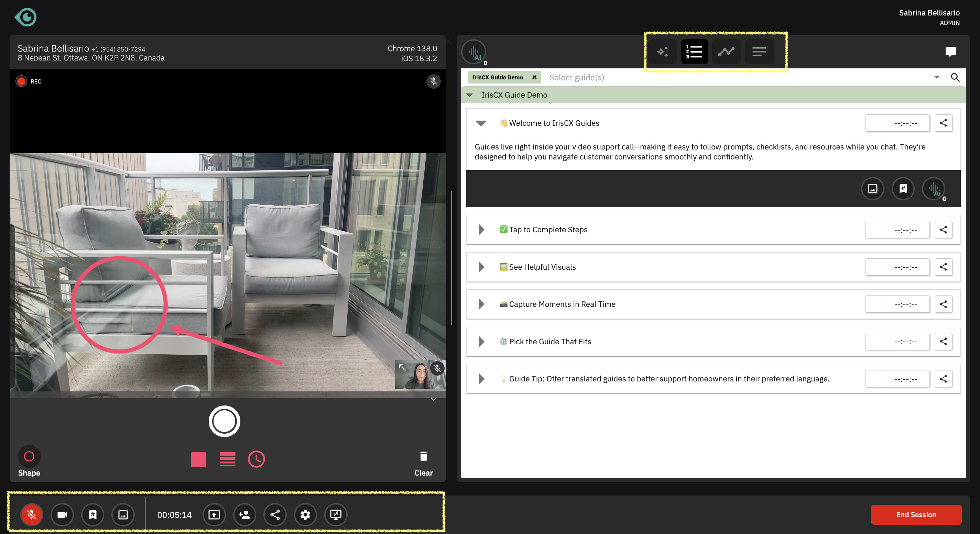Expand Pick the Guide That Fits item
980x534 pixels.
coord(481,341)
